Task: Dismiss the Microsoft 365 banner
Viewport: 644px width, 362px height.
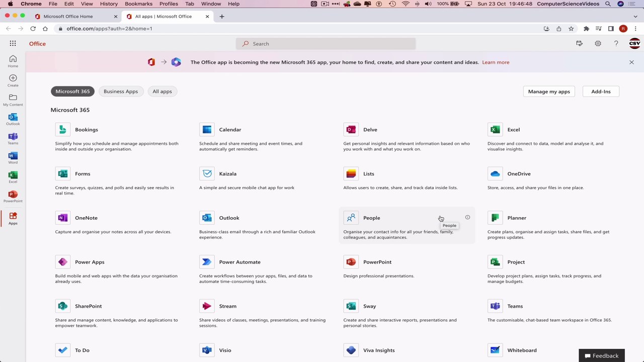Action: 631,62
